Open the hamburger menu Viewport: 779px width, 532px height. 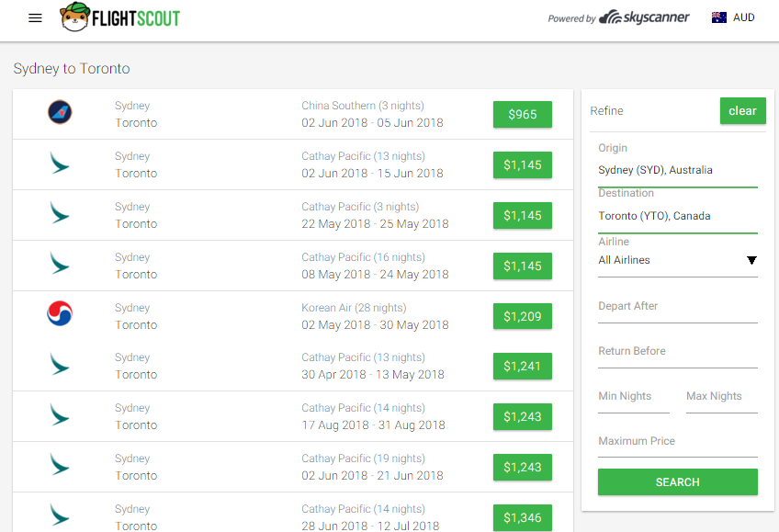(35, 18)
